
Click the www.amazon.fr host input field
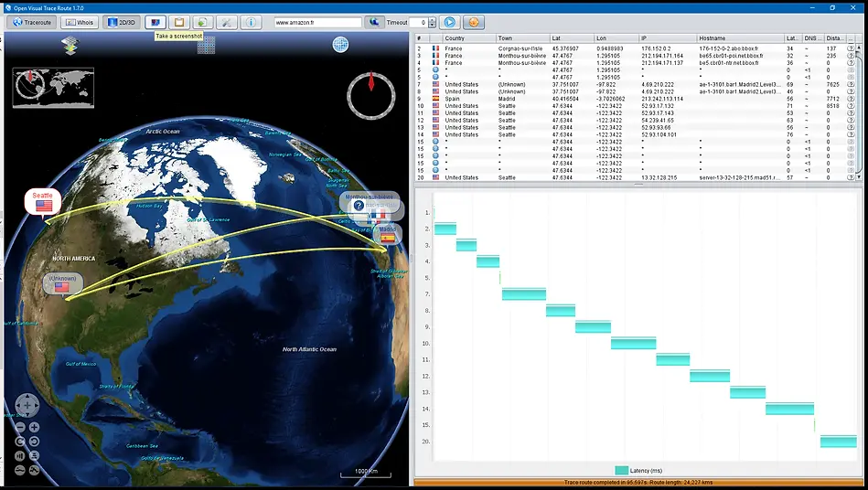point(317,23)
